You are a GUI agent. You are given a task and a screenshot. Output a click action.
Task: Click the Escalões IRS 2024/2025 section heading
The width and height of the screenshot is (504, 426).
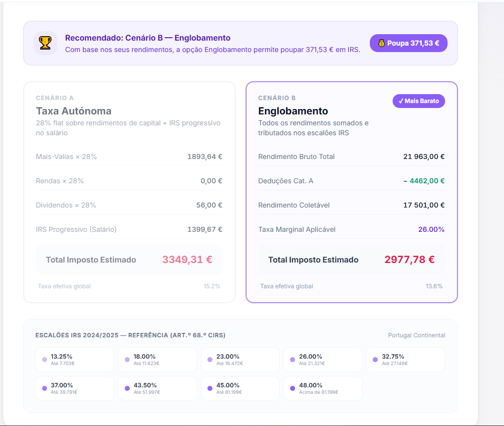[x=130, y=335]
